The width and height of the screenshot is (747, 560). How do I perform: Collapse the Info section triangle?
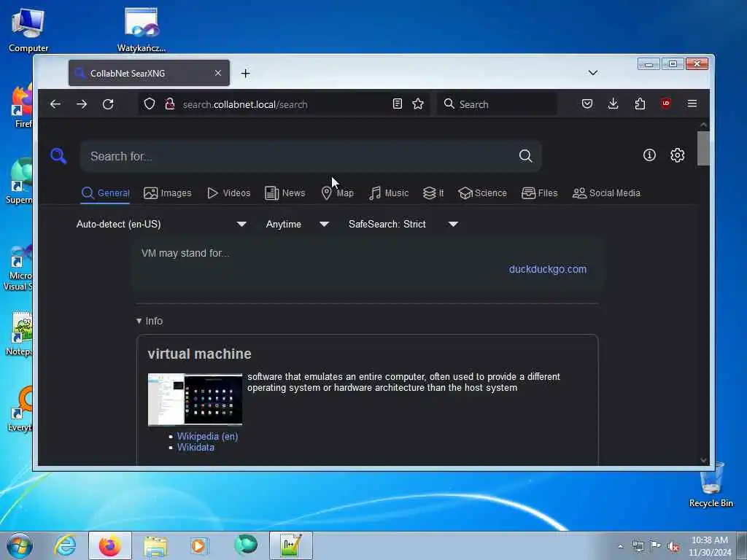[x=139, y=321]
